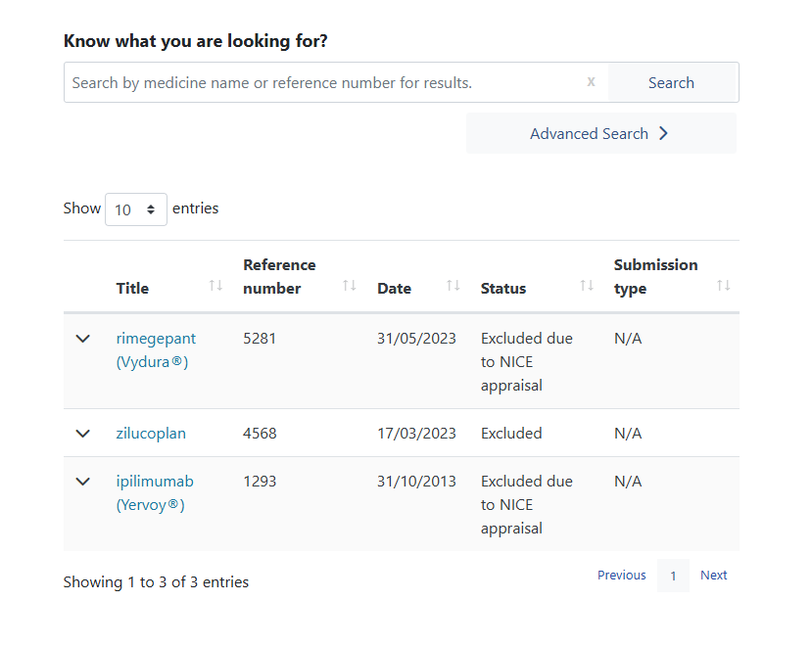812x647 pixels.
Task: Clear the search box with the x icon
Action: 591,82
